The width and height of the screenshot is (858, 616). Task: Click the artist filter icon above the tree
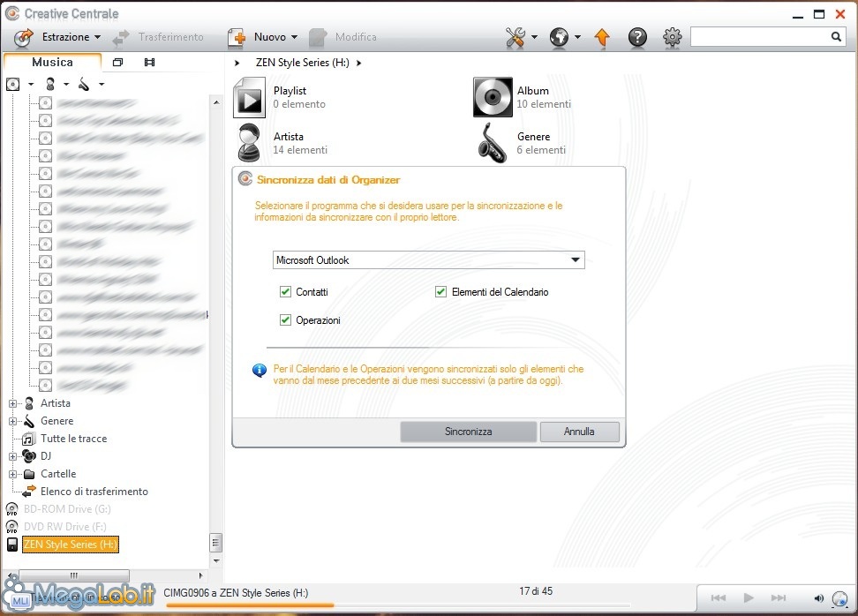pos(50,84)
